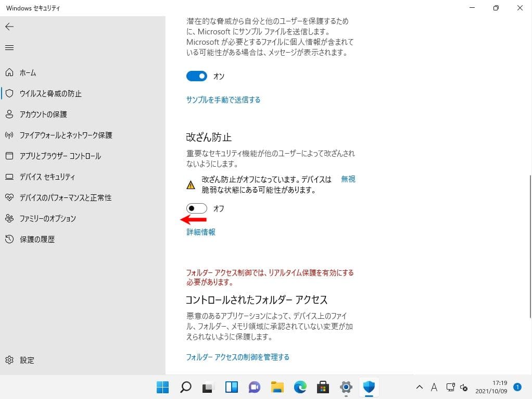Image resolution: width=532 pixels, height=399 pixels.
Task: Open Microsoft Store from taskbar
Action: click(x=323, y=387)
